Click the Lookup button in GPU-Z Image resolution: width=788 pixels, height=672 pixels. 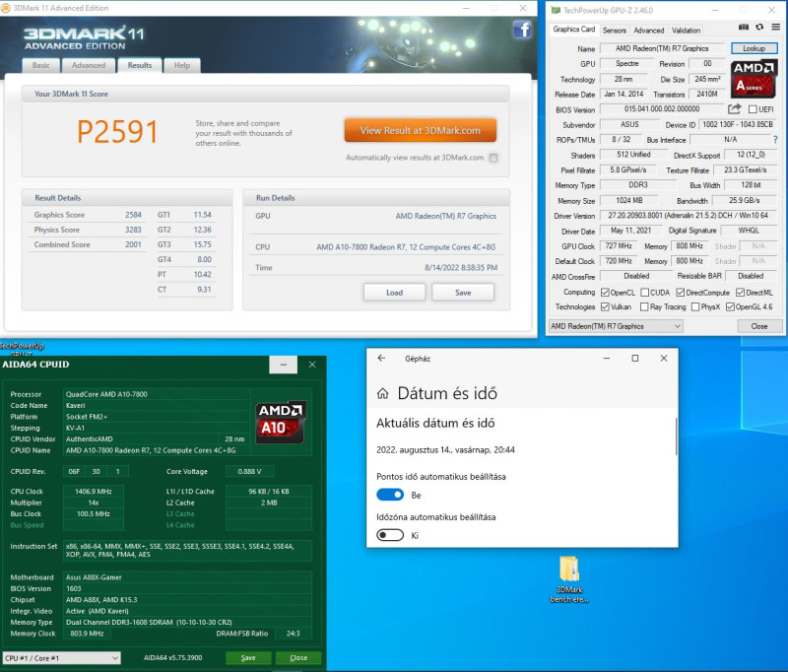tap(754, 48)
